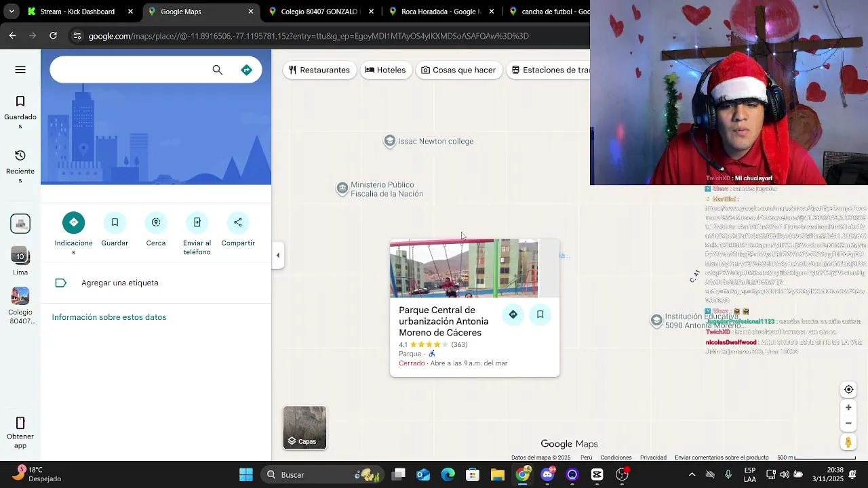Click the my location button
The width and height of the screenshot is (868, 488).
[848, 390]
